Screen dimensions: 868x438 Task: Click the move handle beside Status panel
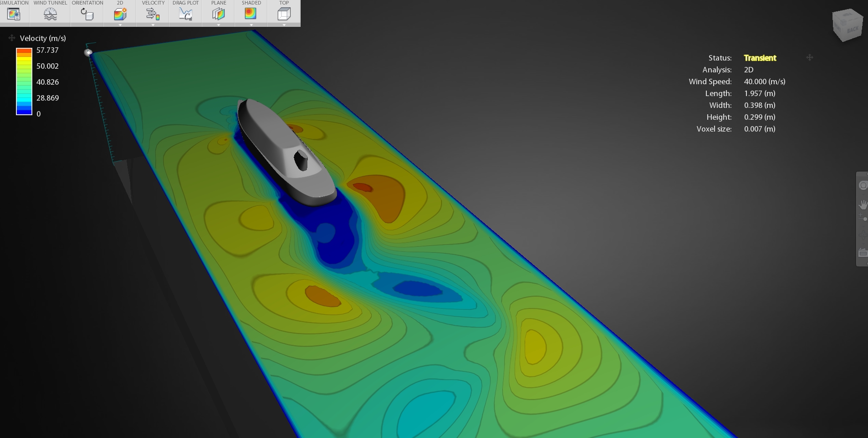[x=810, y=57]
